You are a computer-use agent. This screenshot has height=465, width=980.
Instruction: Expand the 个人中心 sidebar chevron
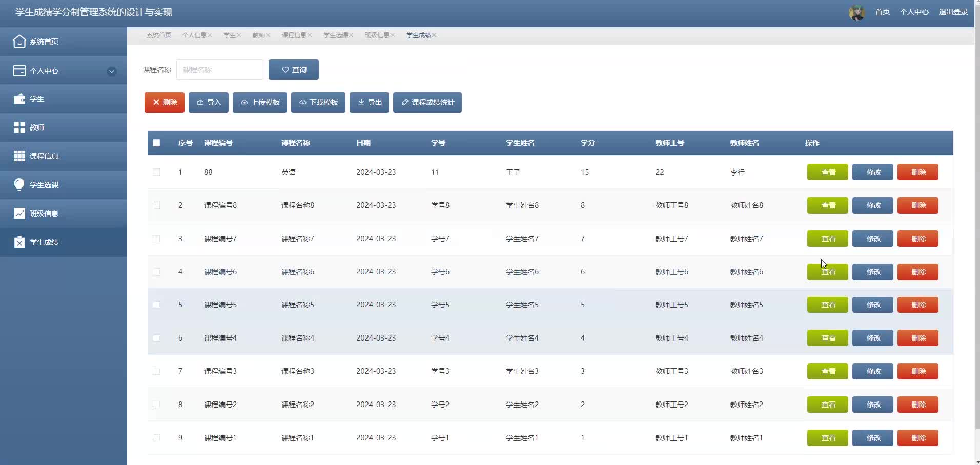(111, 71)
